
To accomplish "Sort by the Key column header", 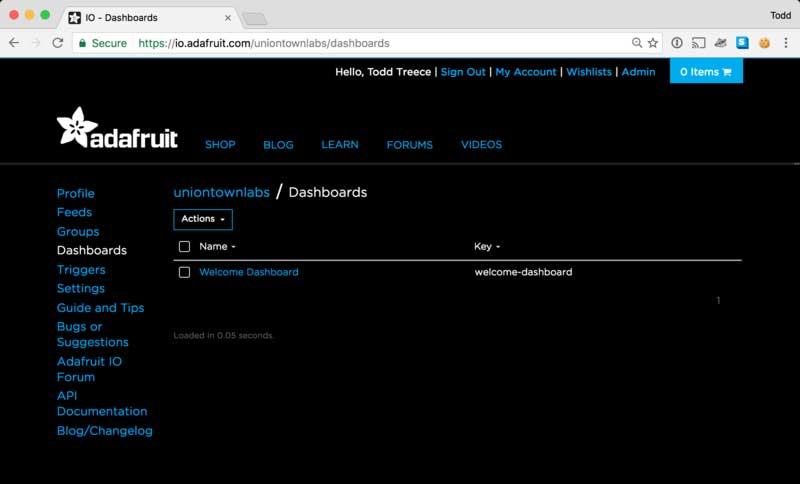I will (486, 246).
